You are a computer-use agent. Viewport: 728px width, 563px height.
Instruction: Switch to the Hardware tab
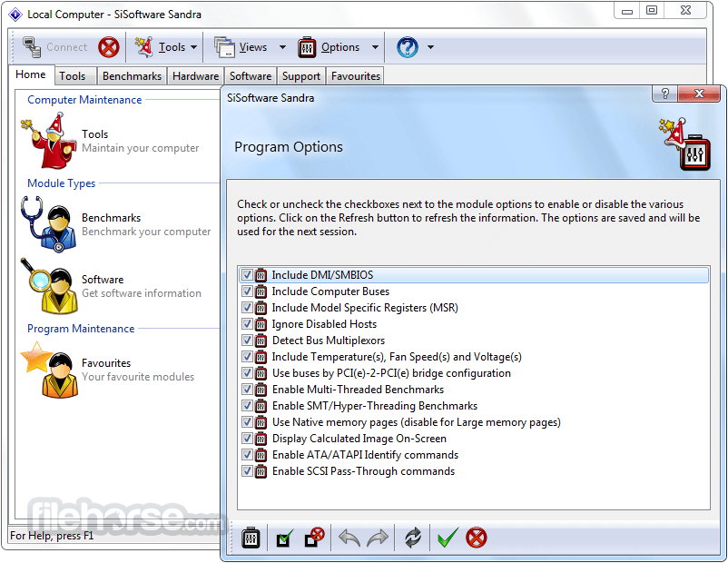(195, 76)
